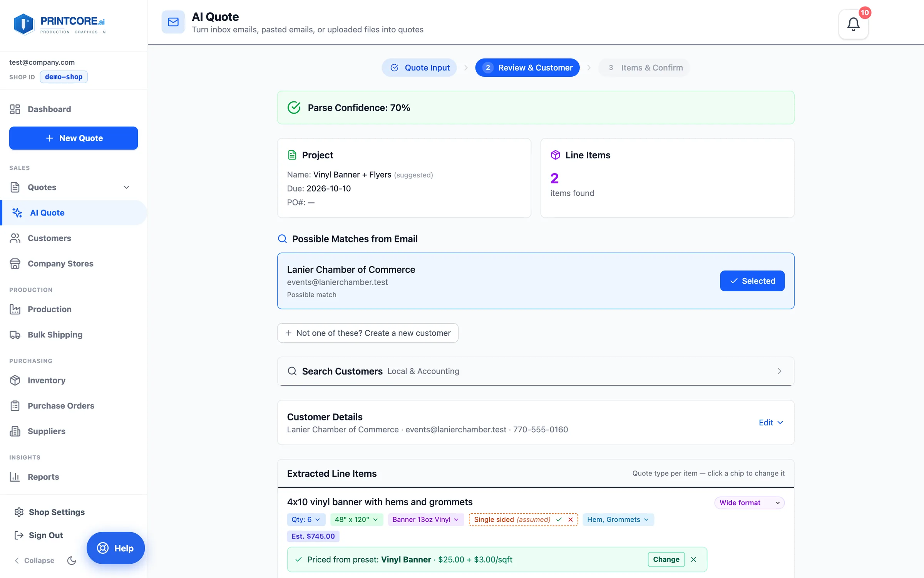The image size is (924, 578).
Task: Change the Wide format quote type
Action: pyautogui.click(x=749, y=502)
